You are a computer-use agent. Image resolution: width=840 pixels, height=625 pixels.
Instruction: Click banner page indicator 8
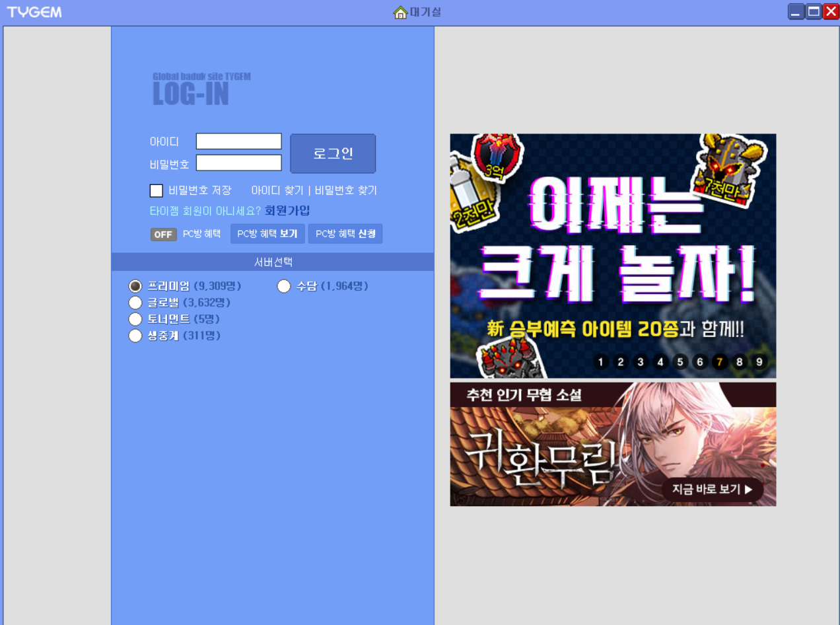click(x=740, y=361)
